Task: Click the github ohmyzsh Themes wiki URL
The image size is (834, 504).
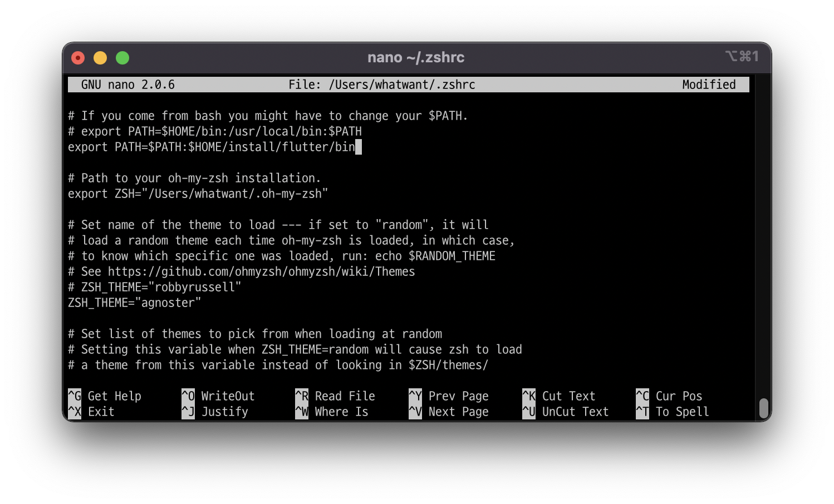Action: 262,271
